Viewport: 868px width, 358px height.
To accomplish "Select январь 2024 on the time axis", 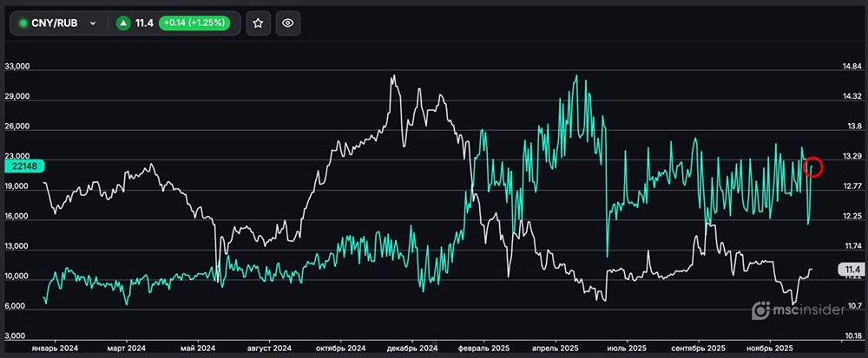I will click(55, 348).
